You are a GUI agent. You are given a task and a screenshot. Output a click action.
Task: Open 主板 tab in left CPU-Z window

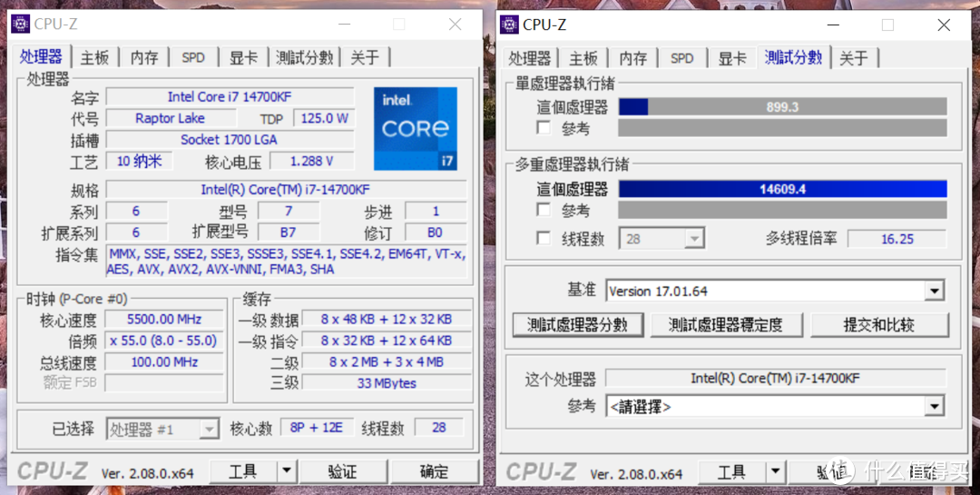(94, 57)
